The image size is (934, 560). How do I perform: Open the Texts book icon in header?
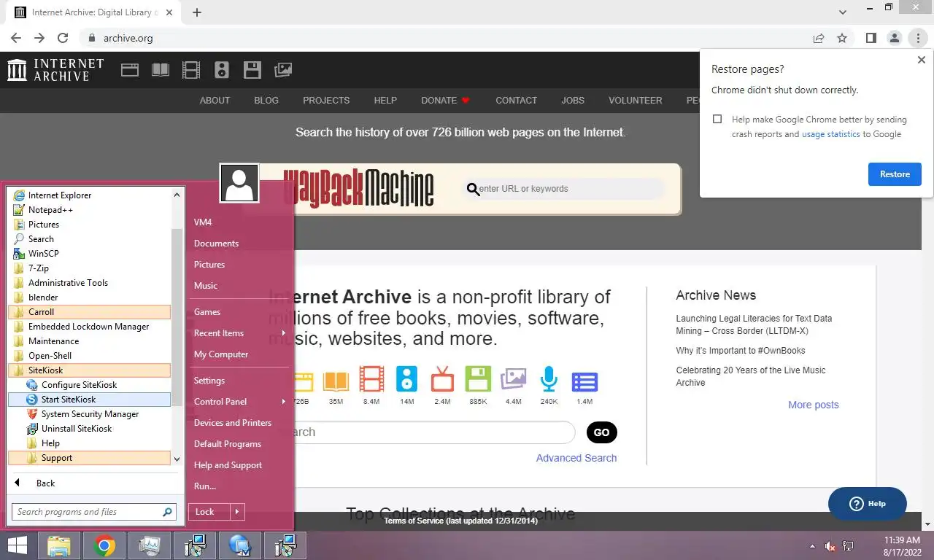(161, 70)
